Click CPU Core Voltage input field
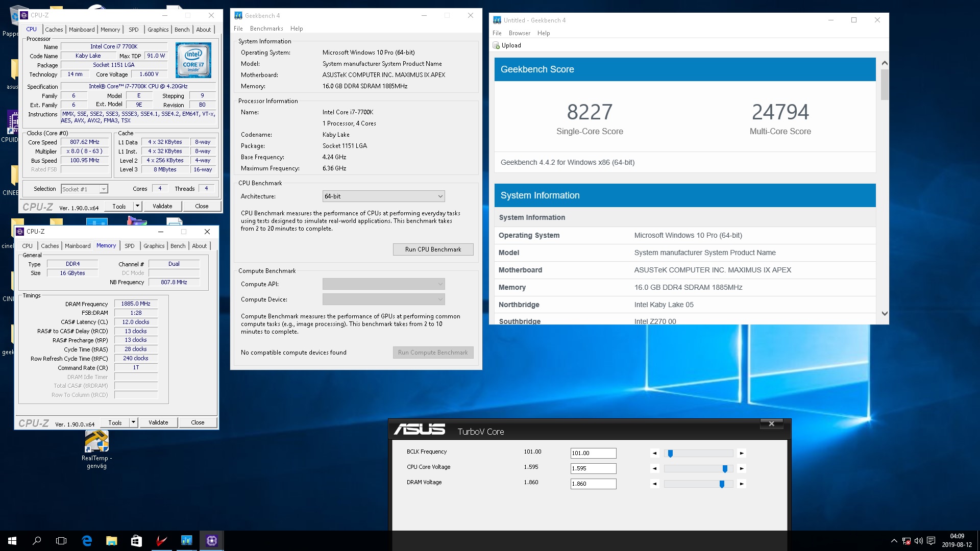 [593, 468]
